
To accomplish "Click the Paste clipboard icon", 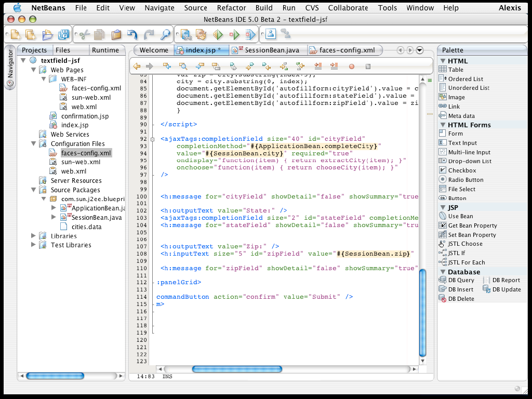I will coord(116,34).
